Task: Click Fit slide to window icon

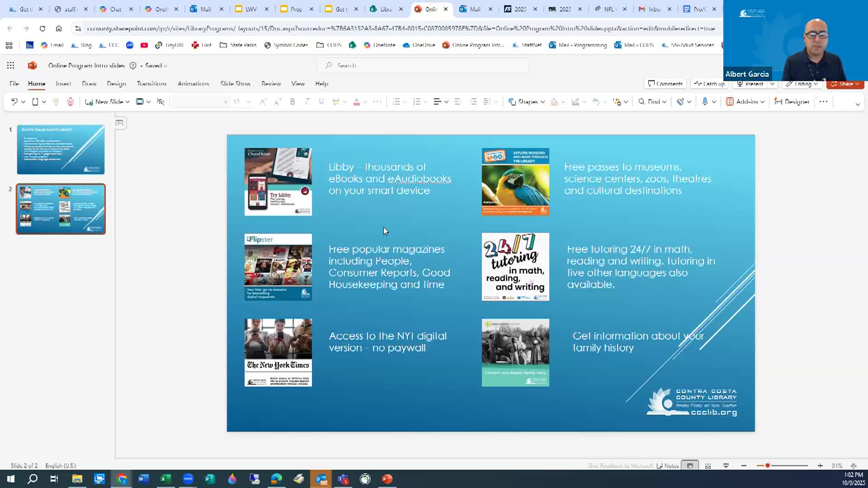Action: point(854,465)
